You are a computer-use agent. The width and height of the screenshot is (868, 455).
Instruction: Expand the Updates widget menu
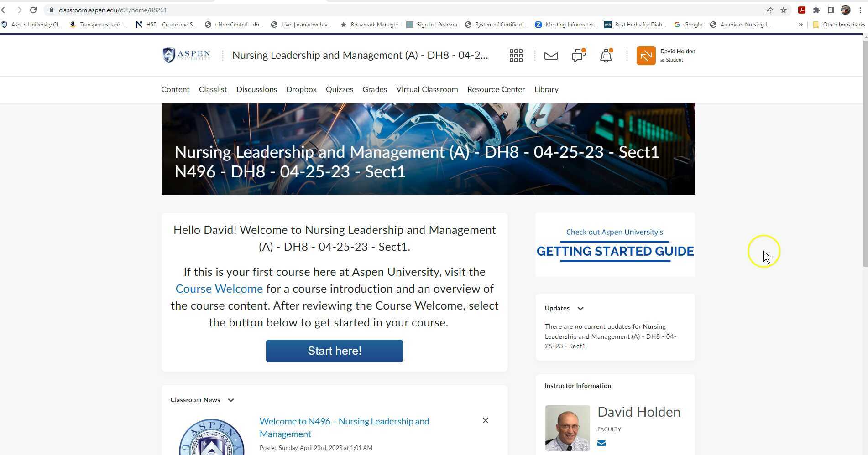coord(580,309)
